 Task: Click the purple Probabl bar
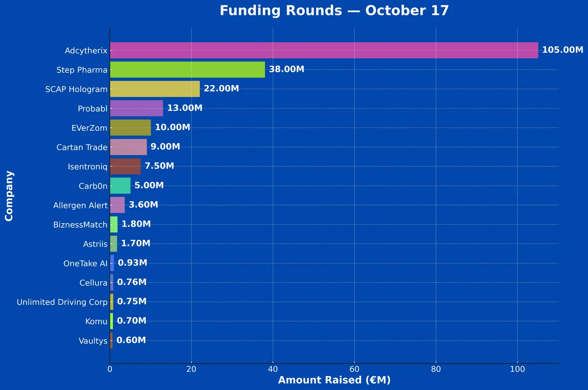(136, 108)
